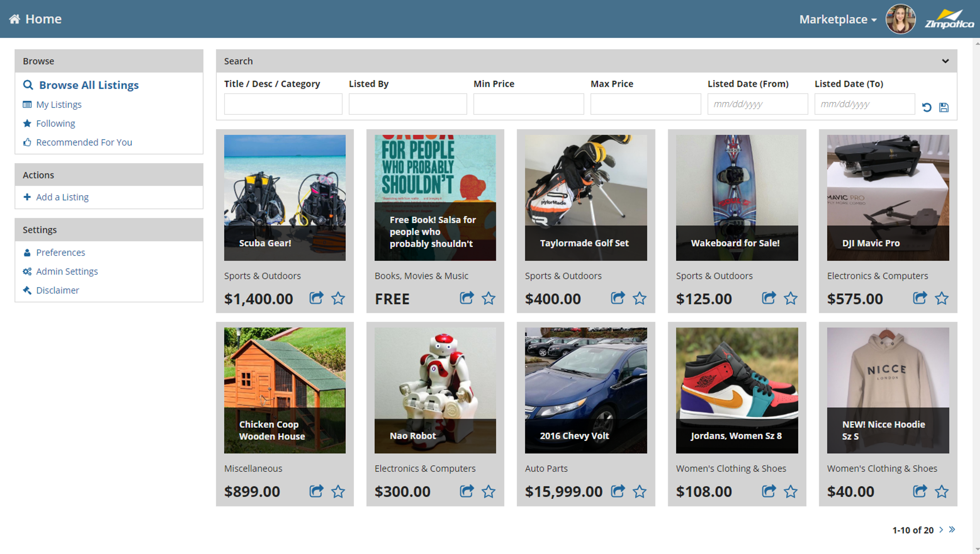Share the Chicken Coop Wooden House listing
The height and width of the screenshot is (554, 980).
(x=316, y=491)
